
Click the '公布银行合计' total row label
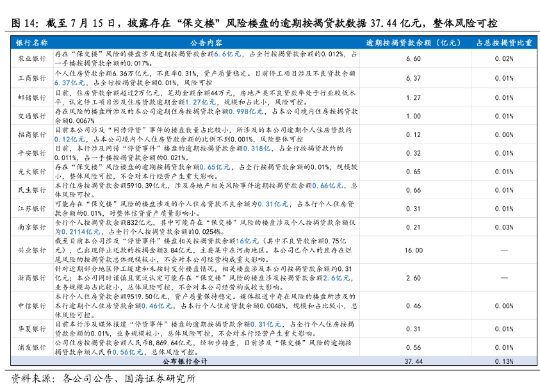pos(185,361)
